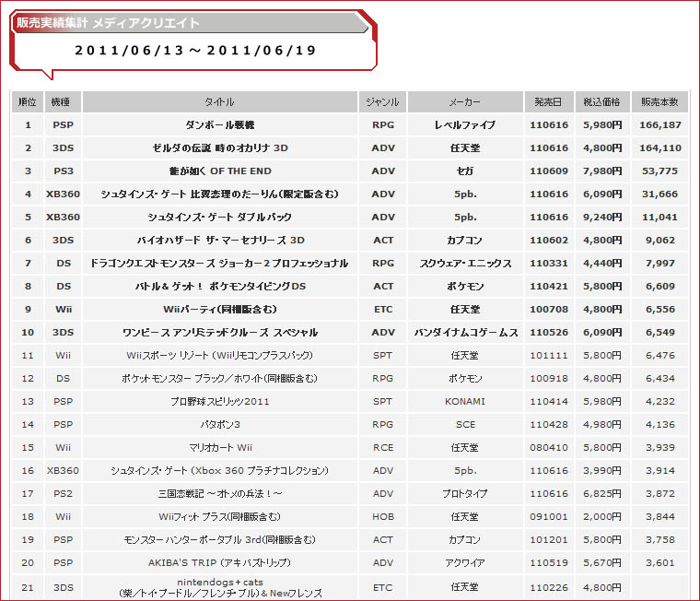Click sales figure 166,187
This screenshot has height=601, width=700.
[x=659, y=125]
